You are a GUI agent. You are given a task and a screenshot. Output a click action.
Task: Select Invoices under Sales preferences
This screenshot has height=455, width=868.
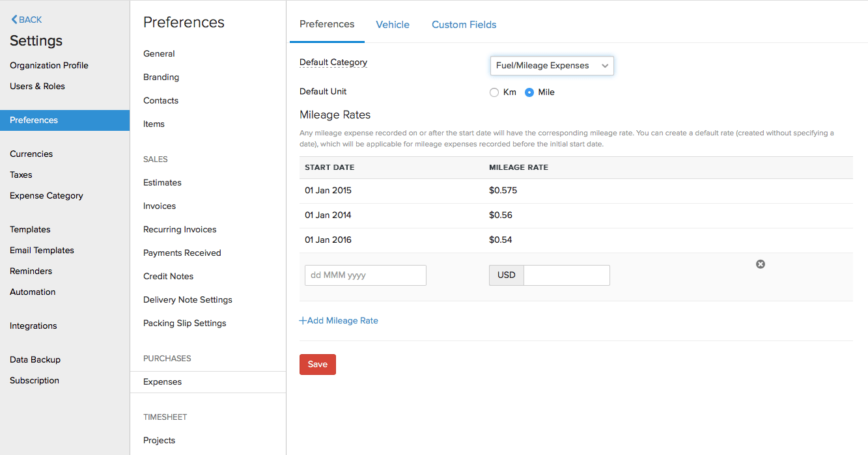(x=160, y=206)
